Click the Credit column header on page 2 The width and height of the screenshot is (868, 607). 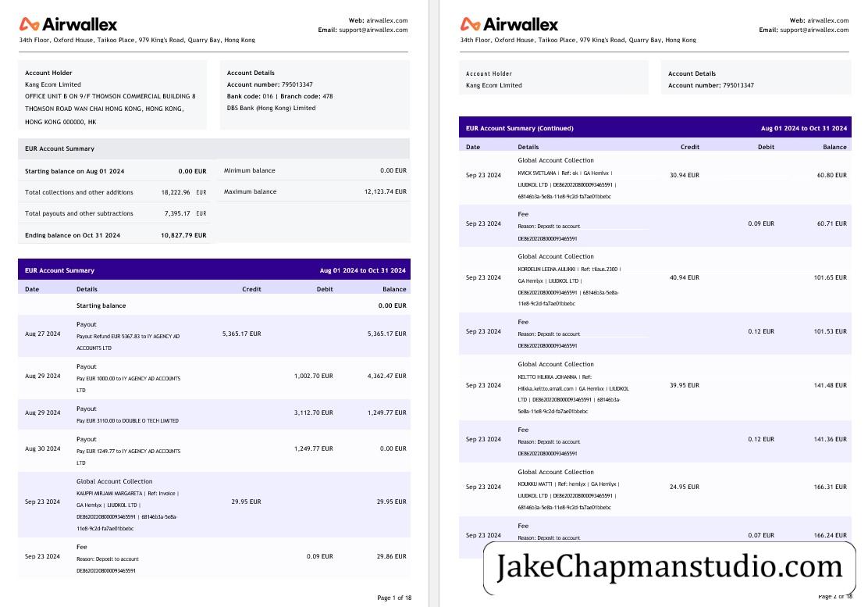click(690, 147)
